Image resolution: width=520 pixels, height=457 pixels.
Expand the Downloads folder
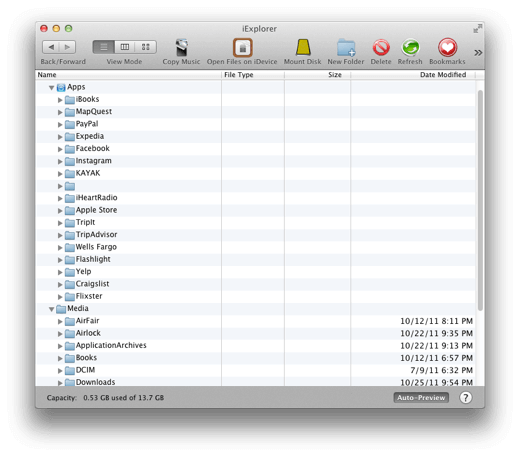[60, 383]
